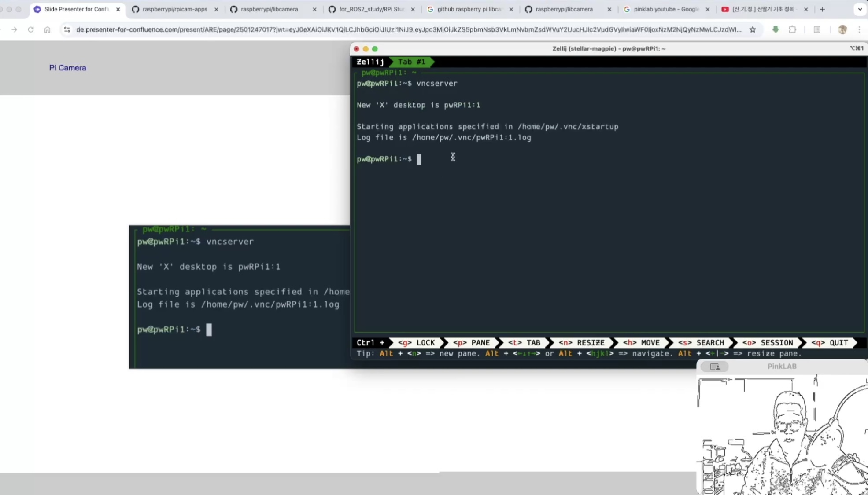Open the Extensions puzzle piece menu
The height and width of the screenshot is (495, 868).
click(792, 29)
